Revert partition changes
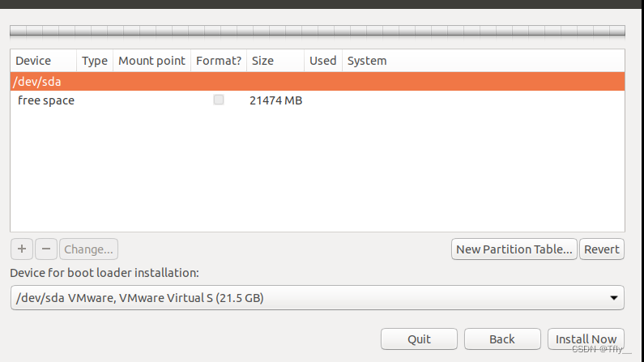 coord(602,249)
